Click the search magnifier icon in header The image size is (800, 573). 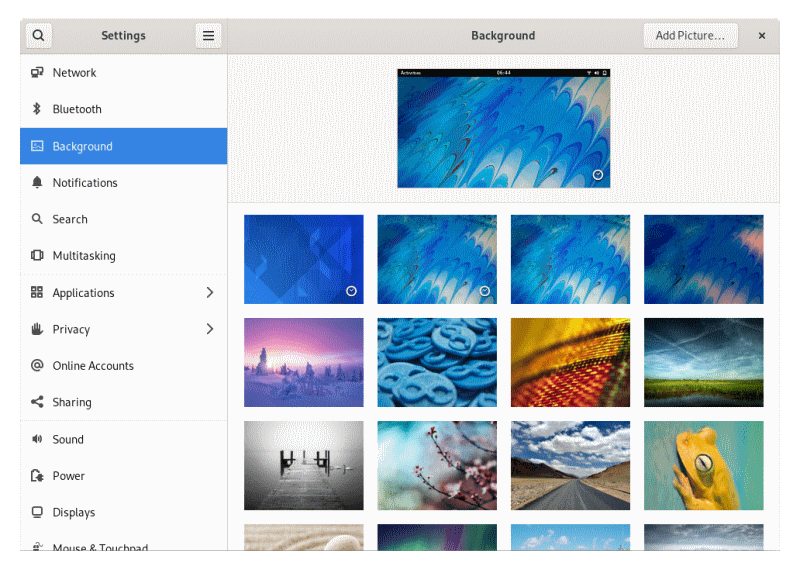pos(38,36)
